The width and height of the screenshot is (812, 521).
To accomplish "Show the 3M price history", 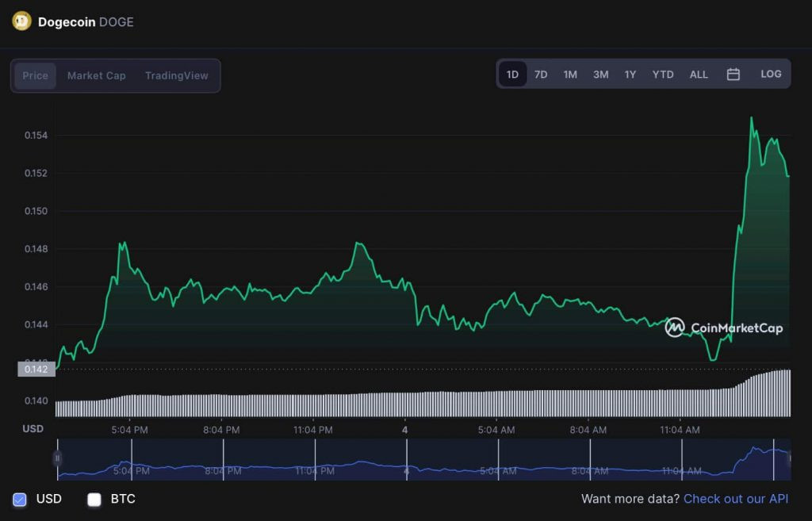I will click(601, 75).
